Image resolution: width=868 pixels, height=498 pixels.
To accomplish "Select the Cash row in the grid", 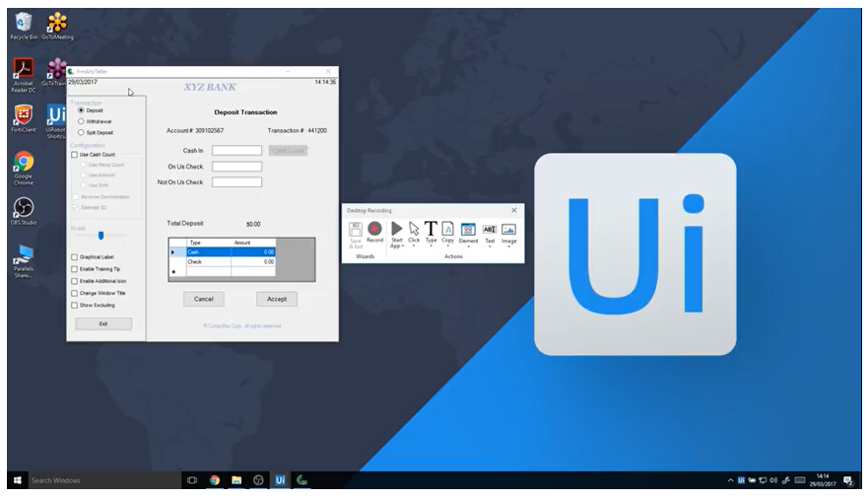I will click(x=222, y=252).
